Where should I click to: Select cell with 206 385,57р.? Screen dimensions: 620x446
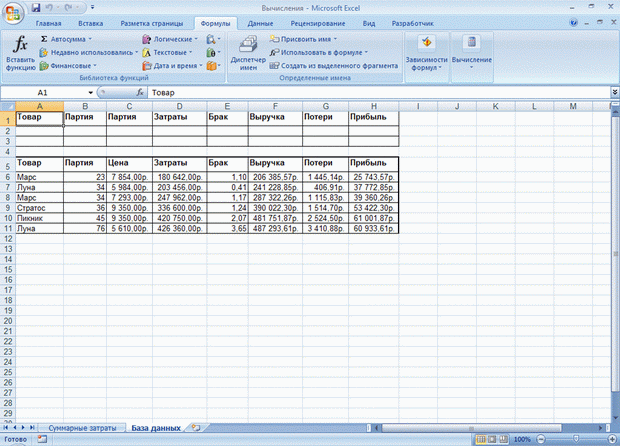tap(275, 177)
